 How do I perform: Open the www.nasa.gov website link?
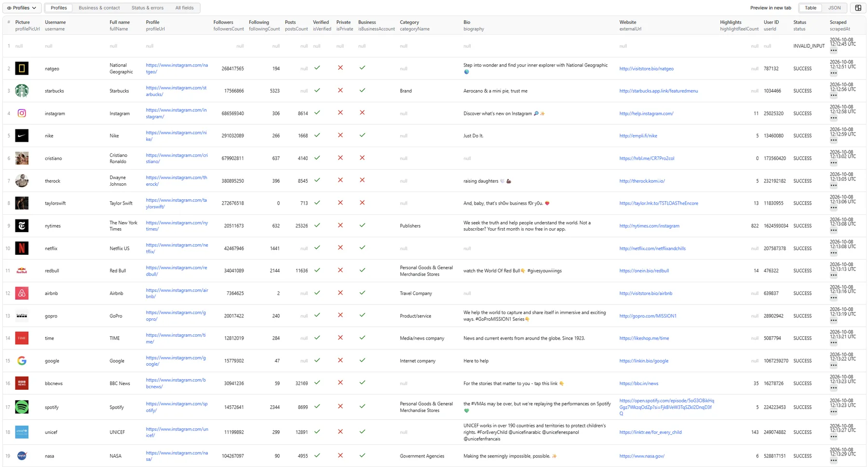click(642, 456)
